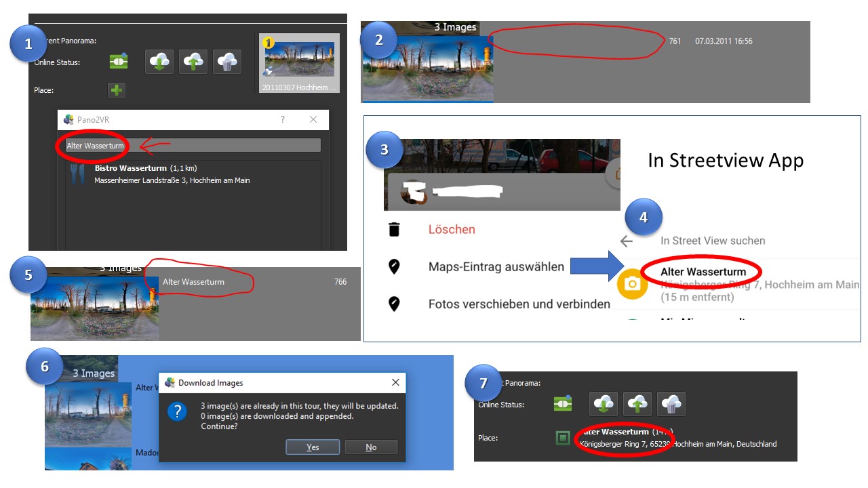This screenshot has width=868, height=488.
Task: Tap the pin icon beside Fotos verschieben und verbinden
Action: 394,304
